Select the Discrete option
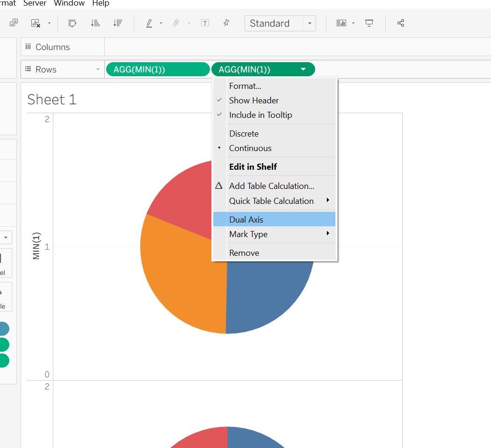This screenshot has height=448, width=491. pos(274,134)
